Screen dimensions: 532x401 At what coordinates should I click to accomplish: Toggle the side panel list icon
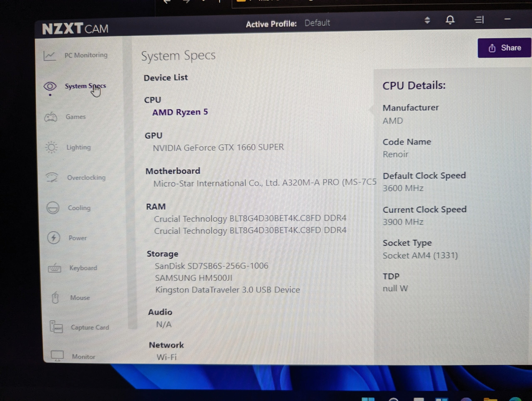479,20
